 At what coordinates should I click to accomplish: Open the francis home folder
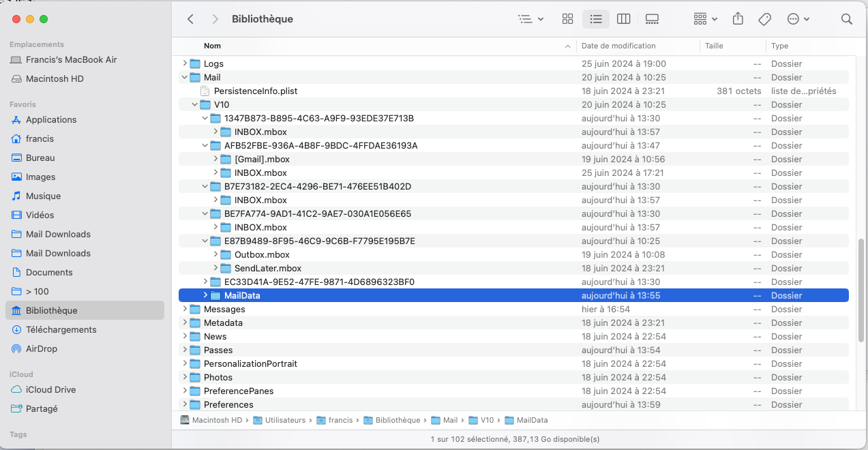tap(40, 138)
